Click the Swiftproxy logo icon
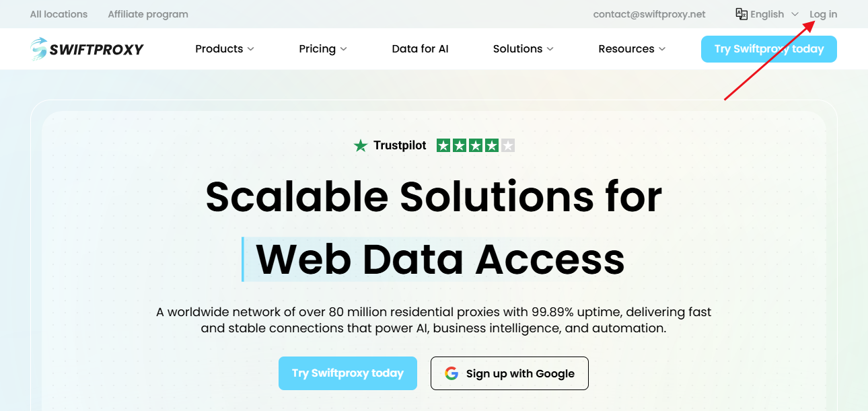The height and width of the screenshot is (411, 868). [39, 48]
